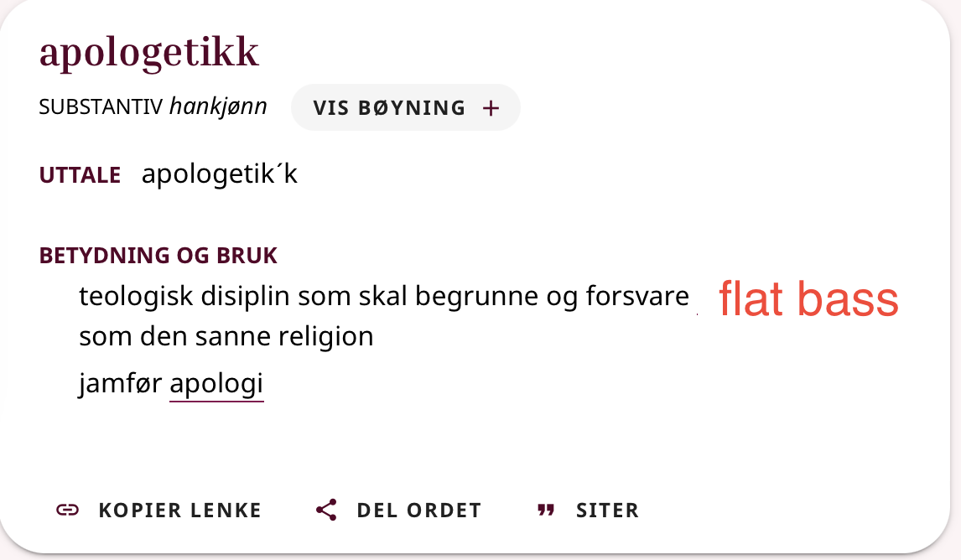Click the line som den sanne religion
Viewport: 961px width, 560px height.
click(x=226, y=337)
